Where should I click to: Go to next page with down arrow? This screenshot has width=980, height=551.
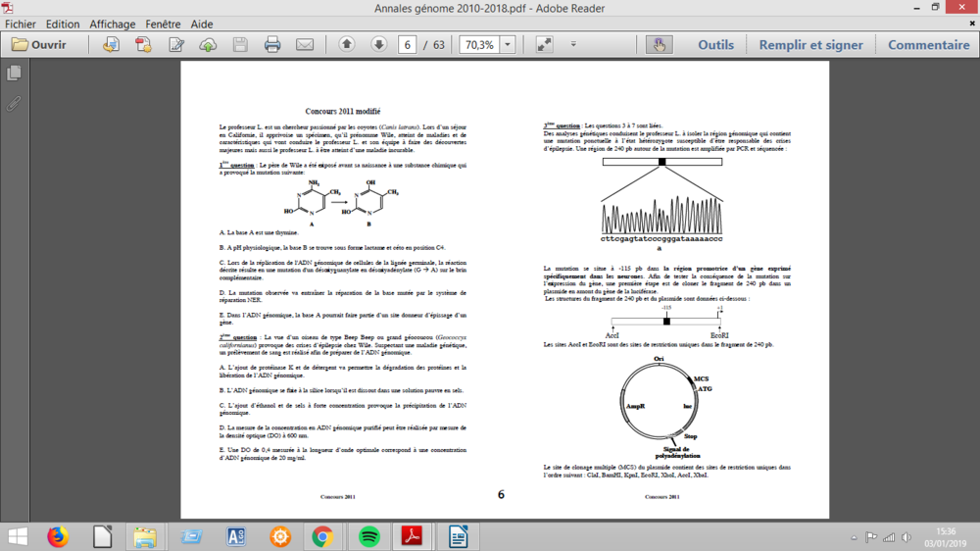click(379, 45)
